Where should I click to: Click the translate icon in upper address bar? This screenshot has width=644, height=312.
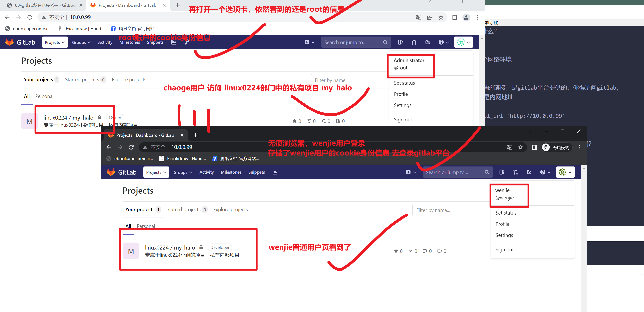(418, 17)
